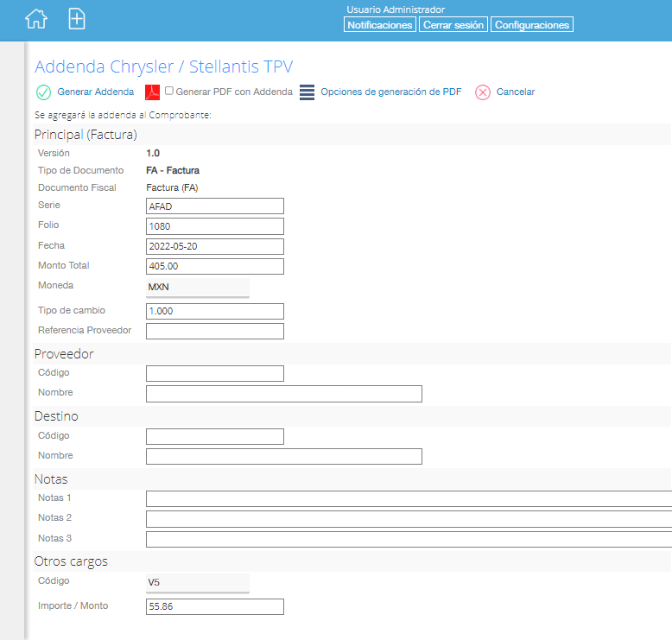Open the Otros cargos Código V5 dropdown
This screenshot has height=640, width=672.
pos(198,582)
